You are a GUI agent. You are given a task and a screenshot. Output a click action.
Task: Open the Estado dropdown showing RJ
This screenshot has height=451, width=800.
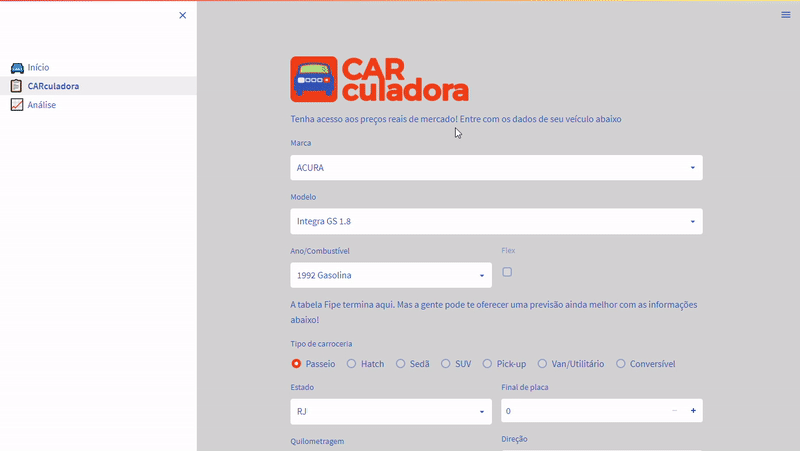(391, 411)
